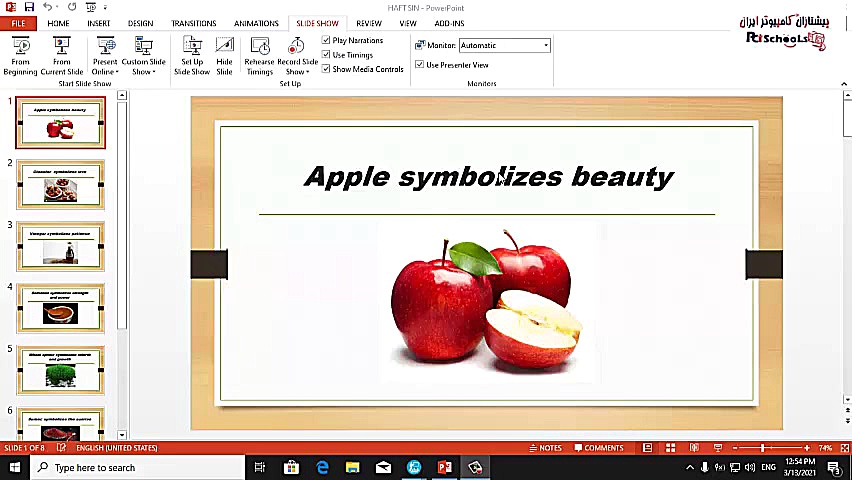This screenshot has height=480, width=852.
Task: Toggle the Use Timings checkbox
Action: 327,55
